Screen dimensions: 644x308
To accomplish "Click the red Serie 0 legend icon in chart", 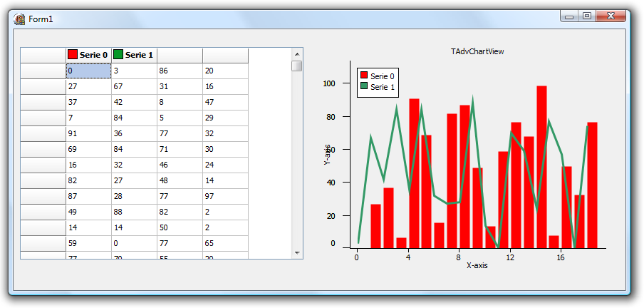I will (x=364, y=76).
